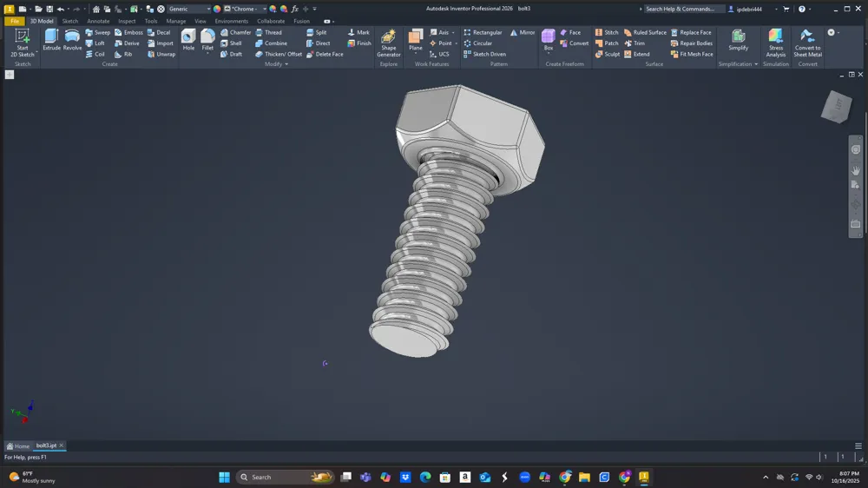Viewport: 868px width, 488px height.
Task: Use the Shell tool
Action: pyautogui.click(x=231, y=43)
